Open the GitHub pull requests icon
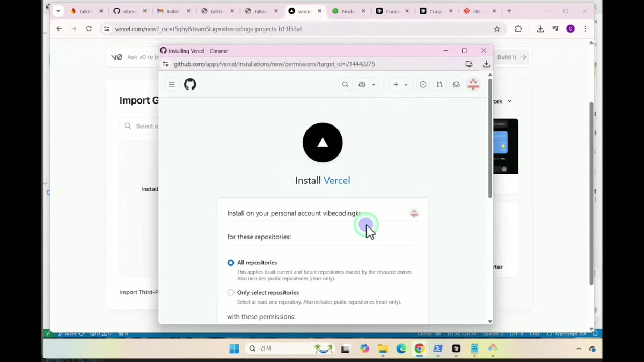The width and height of the screenshot is (644, 362). pyautogui.click(x=440, y=84)
